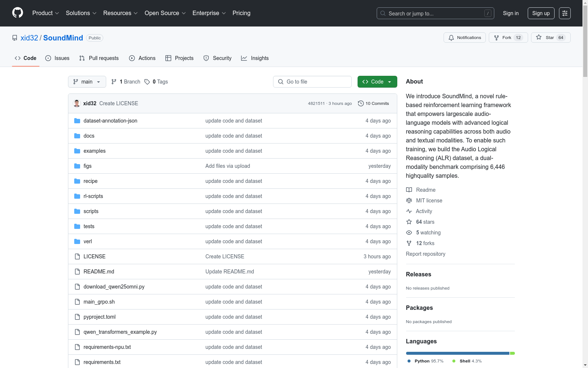Click the GitHub logo icon
The width and height of the screenshot is (588, 368).
click(x=18, y=13)
